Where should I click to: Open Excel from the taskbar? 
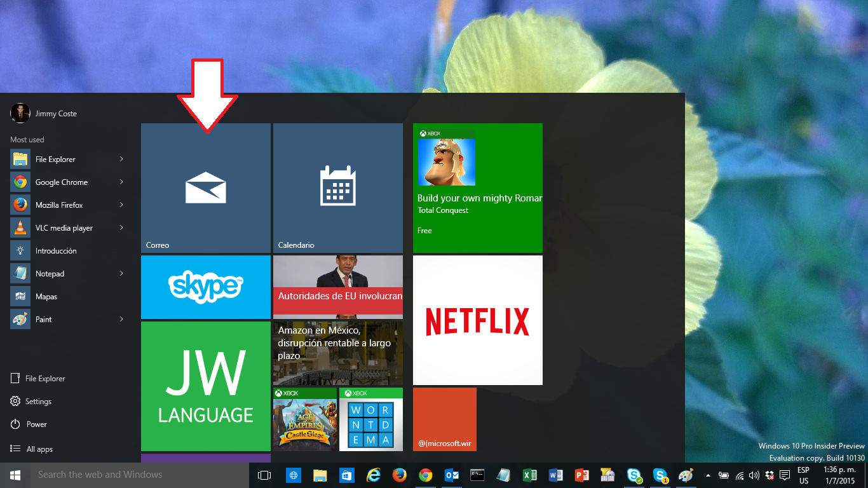point(530,475)
